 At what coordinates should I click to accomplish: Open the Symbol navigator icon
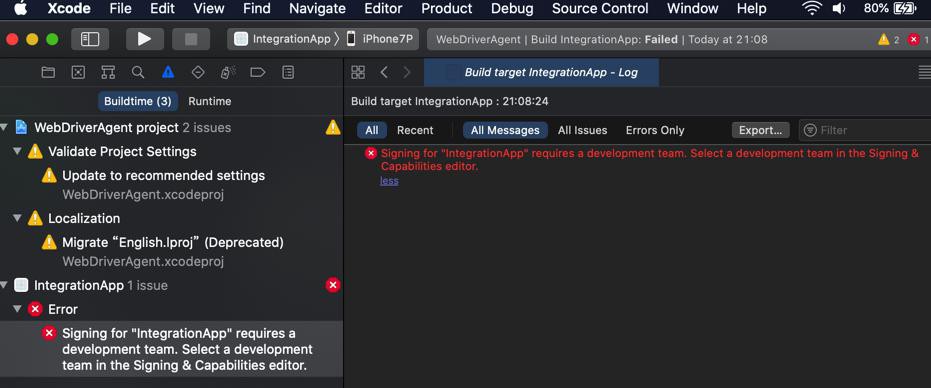pyautogui.click(x=108, y=72)
